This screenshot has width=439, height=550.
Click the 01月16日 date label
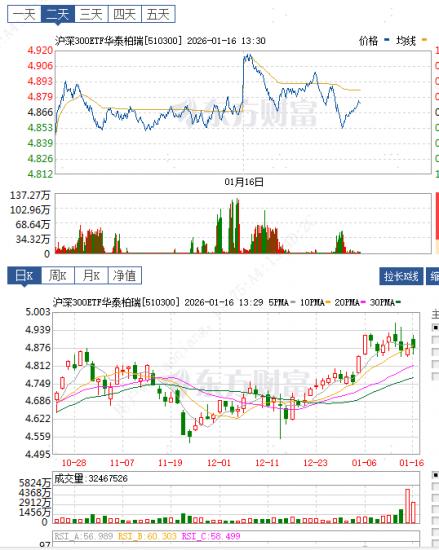click(244, 182)
